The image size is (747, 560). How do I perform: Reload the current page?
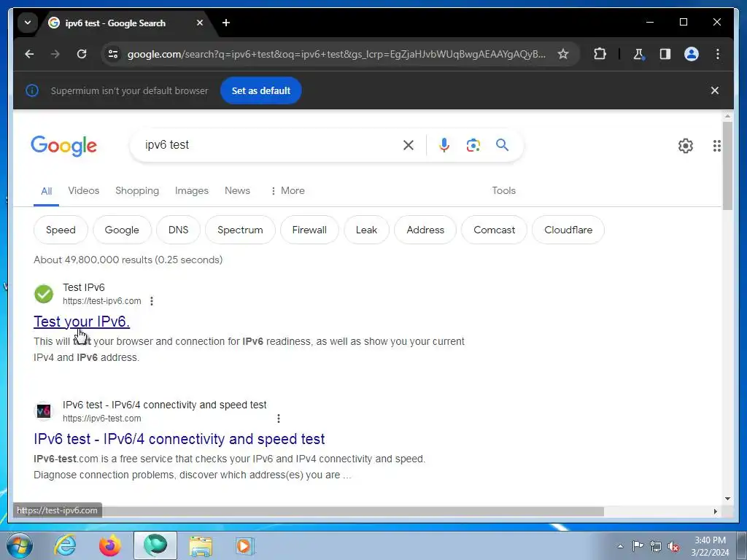82,54
